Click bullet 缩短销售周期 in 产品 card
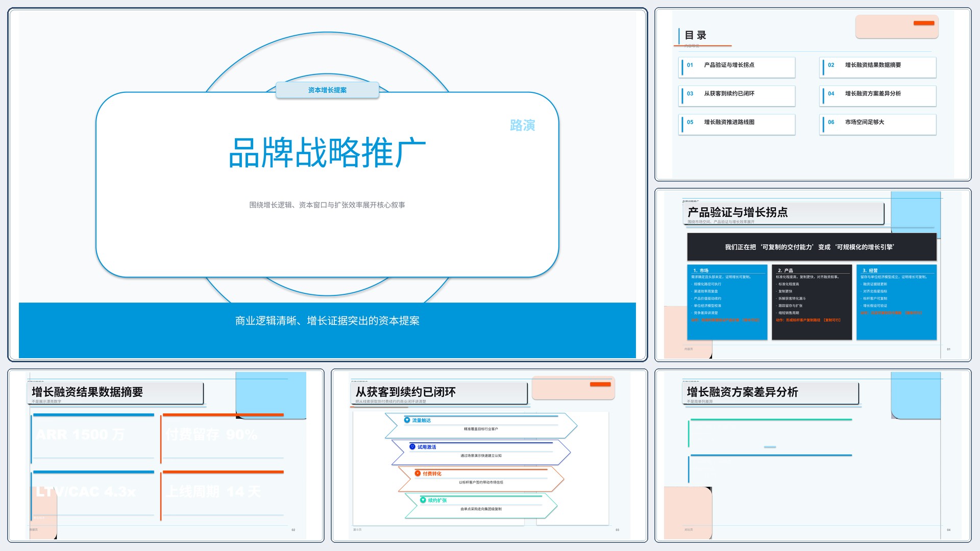The width and height of the screenshot is (980, 551). coord(788,313)
